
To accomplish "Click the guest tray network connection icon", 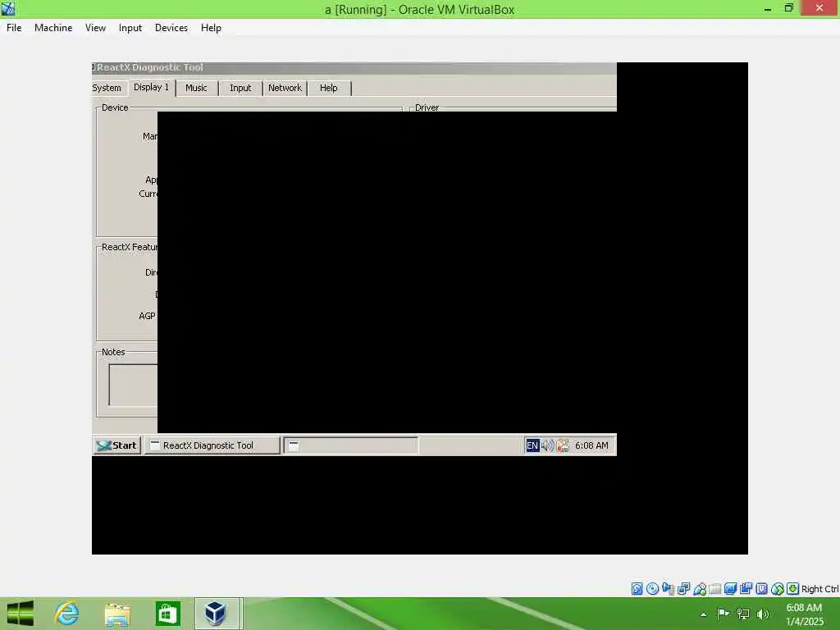I will tap(563, 445).
